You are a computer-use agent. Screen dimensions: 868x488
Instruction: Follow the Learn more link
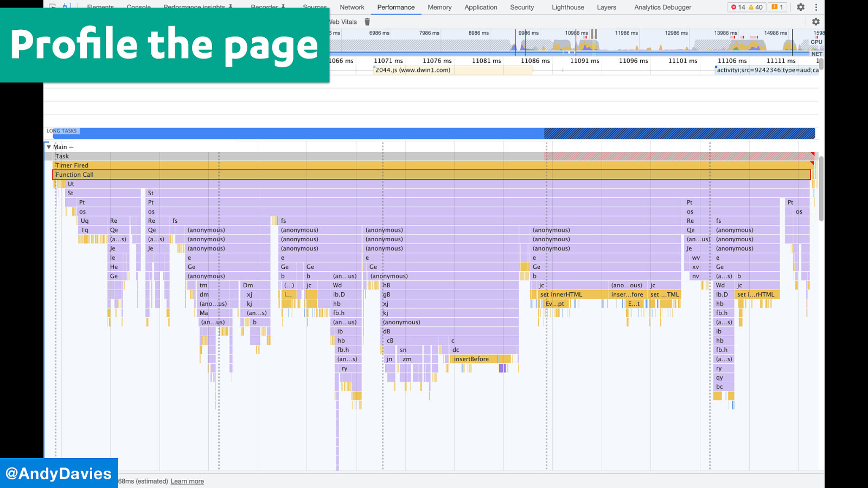tap(187, 481)
